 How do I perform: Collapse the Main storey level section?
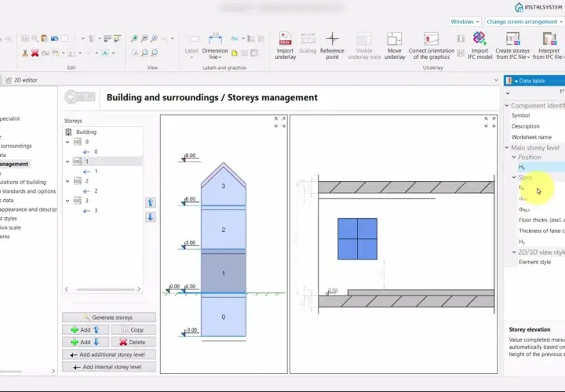pyautogui.click(x=507, y=147)
